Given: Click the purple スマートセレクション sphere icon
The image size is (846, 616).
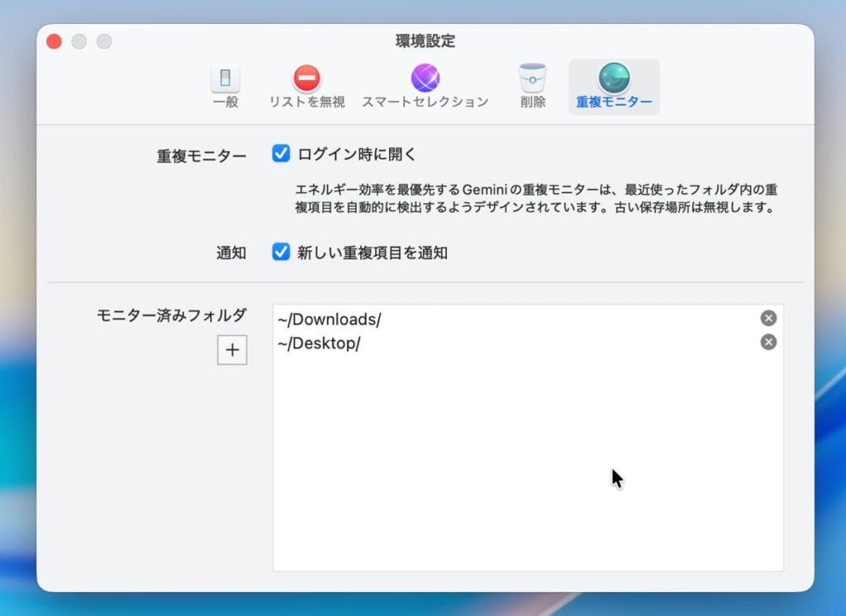Looking at the screenshot, I should (x=425, y=78).
